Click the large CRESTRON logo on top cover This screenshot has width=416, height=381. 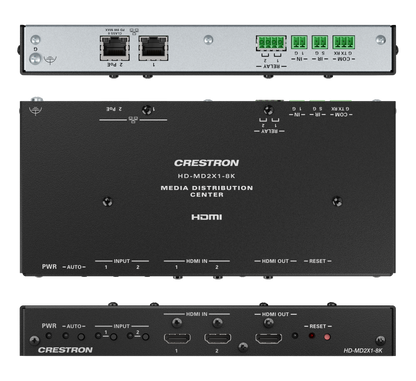[206, 163]
